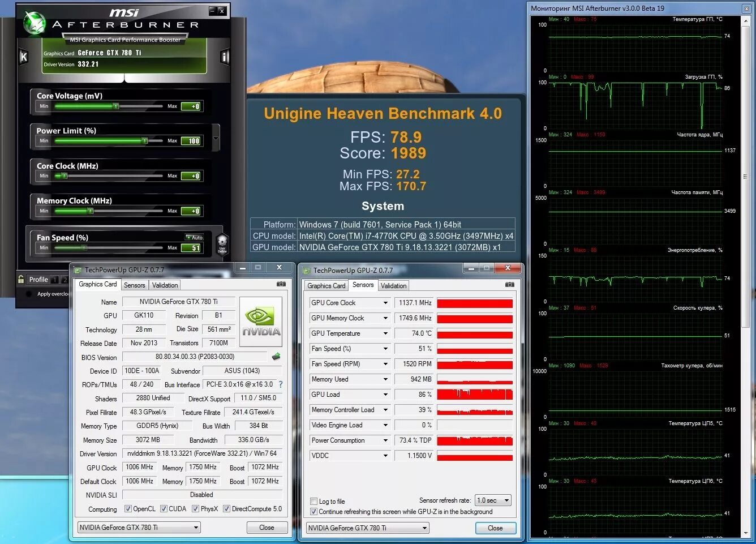This screenshot has width=756, height=544.
Task: Toggle the CUDA checkbox
Action: pos(164,509)
